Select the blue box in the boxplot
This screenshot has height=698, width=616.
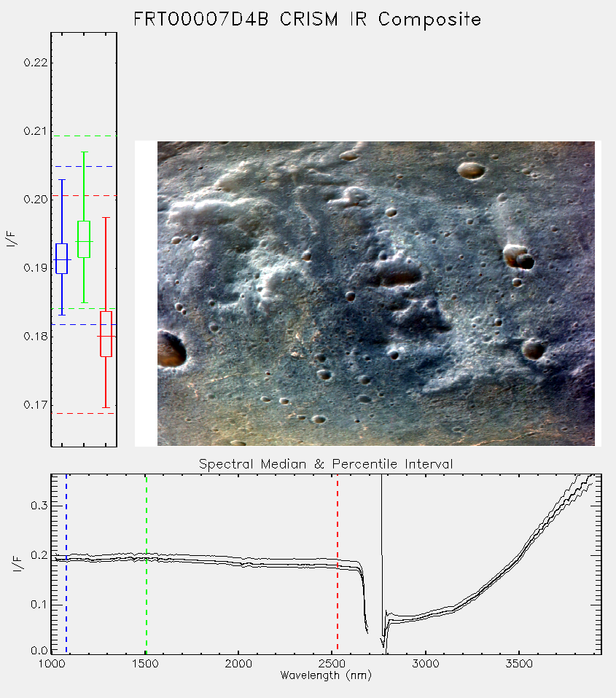(62, 259)
